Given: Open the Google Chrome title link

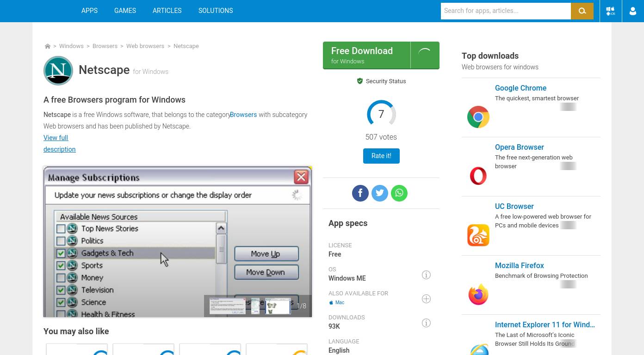Looking at the screenshot, I should click(x=520, y=88).
